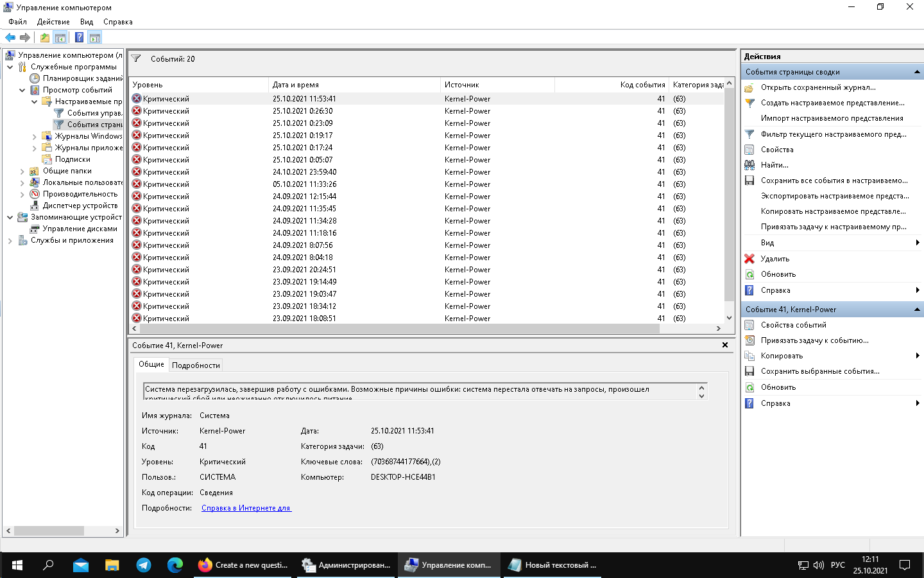Click the Windows Start button
The height and width of the screenshot is (578, 924).
click(x=17, y=565)
